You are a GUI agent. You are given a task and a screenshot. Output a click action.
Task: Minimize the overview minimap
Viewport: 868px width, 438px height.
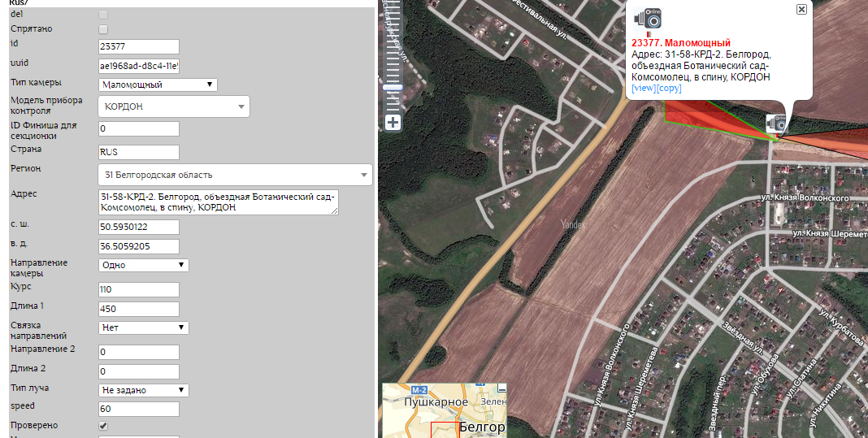(501, 388)
